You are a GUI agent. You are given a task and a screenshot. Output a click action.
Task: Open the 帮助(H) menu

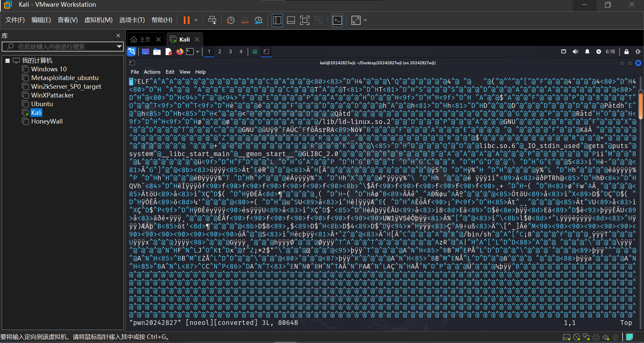pyautogui.click(x=162, y=20)
